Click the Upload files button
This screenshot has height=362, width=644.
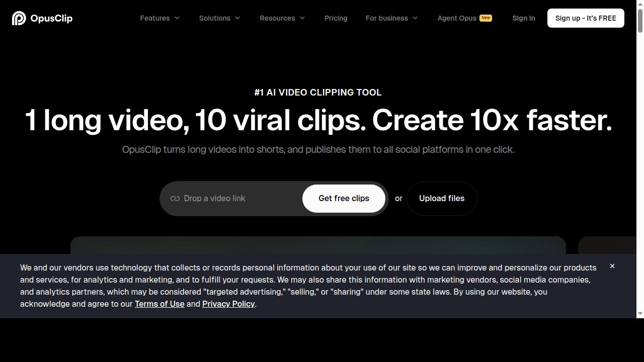pyautogui.click(x=441, y=198)
